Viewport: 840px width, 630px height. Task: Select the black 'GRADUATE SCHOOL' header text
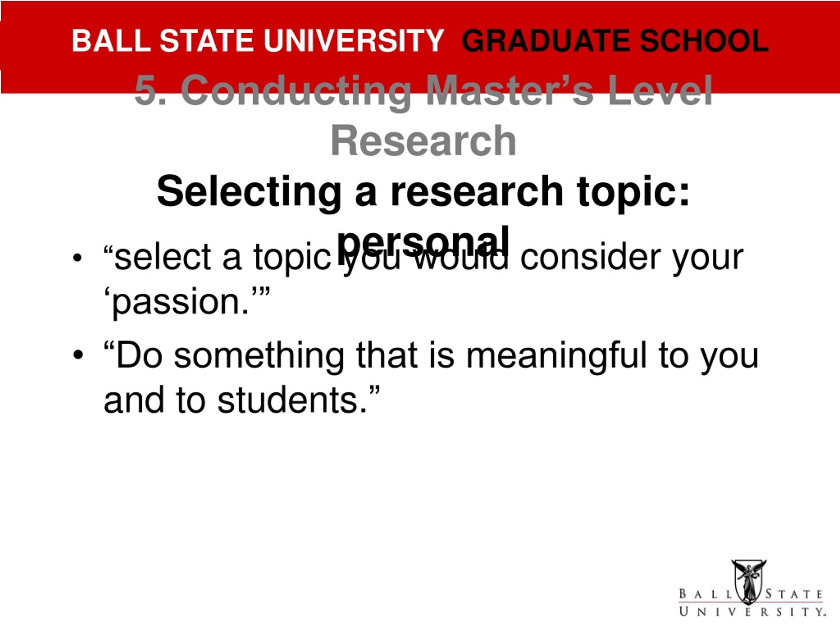[x=615, y=41]
